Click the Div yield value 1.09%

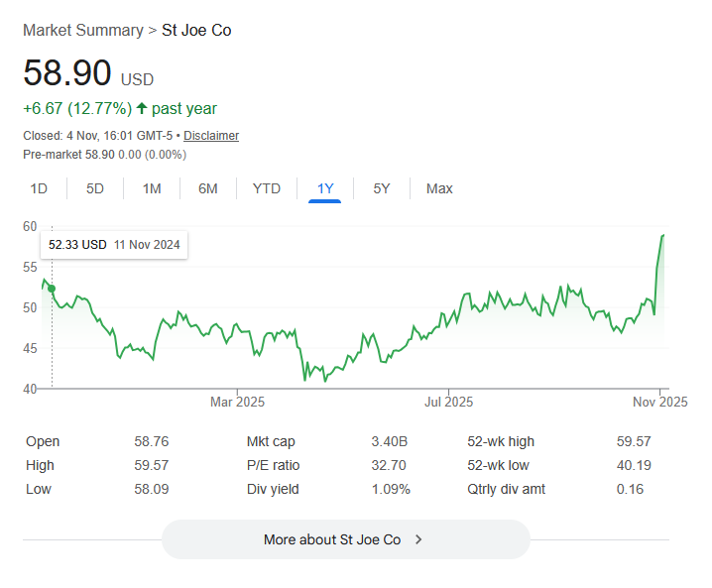(391, 489)
